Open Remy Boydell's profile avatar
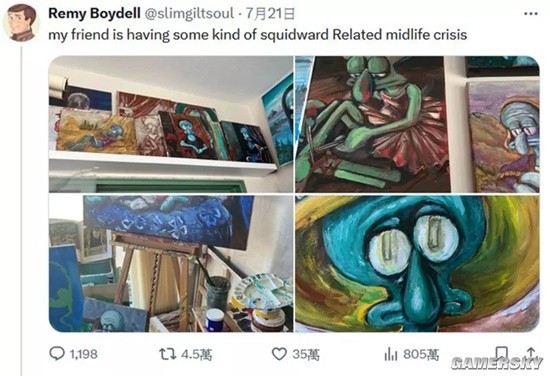The width and height of the screenshot is (550, 376). (21, 23)
